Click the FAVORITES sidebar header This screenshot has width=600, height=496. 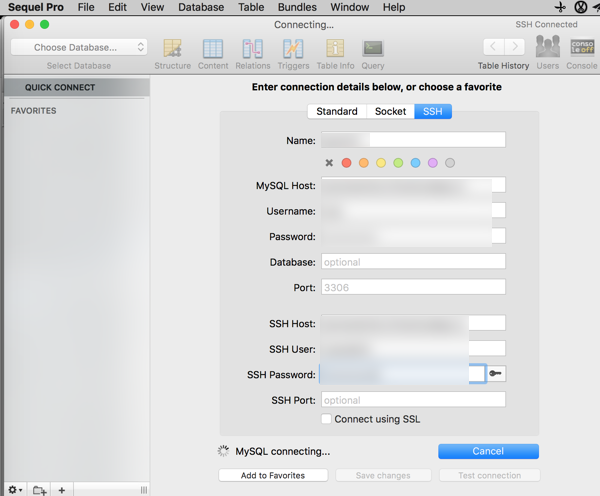(33, 111)
